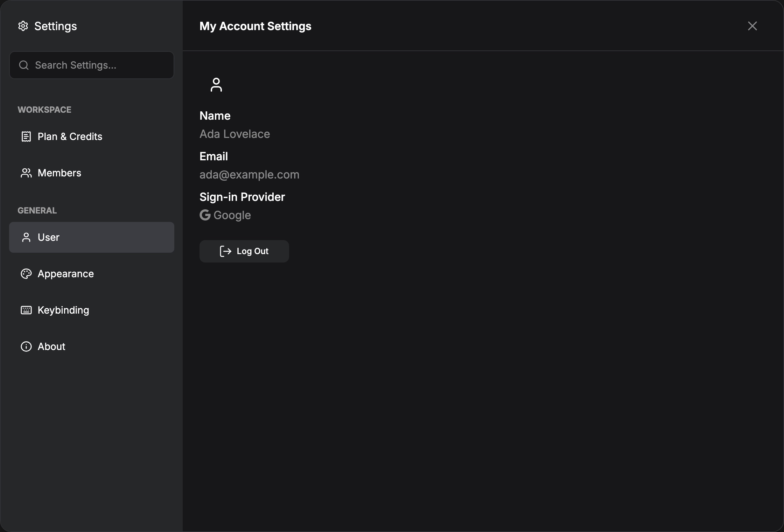Click the Plan & Credits receipt icon
Screen dimensions: 784x532
26,136
